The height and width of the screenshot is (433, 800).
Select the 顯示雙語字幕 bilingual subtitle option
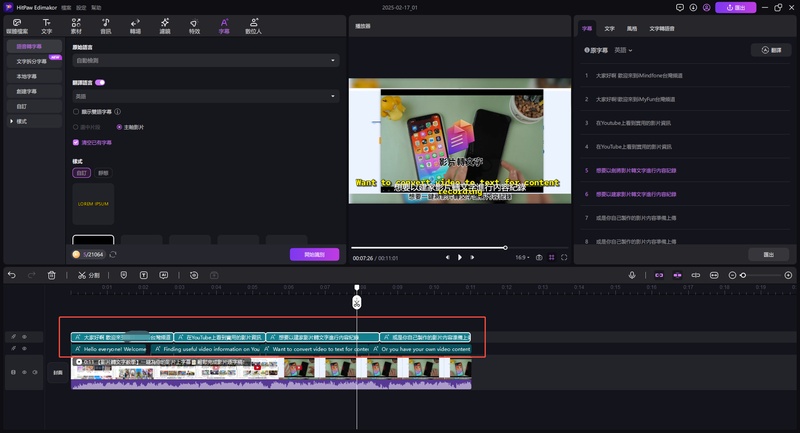pyautogui.click(x=76, y=112)
